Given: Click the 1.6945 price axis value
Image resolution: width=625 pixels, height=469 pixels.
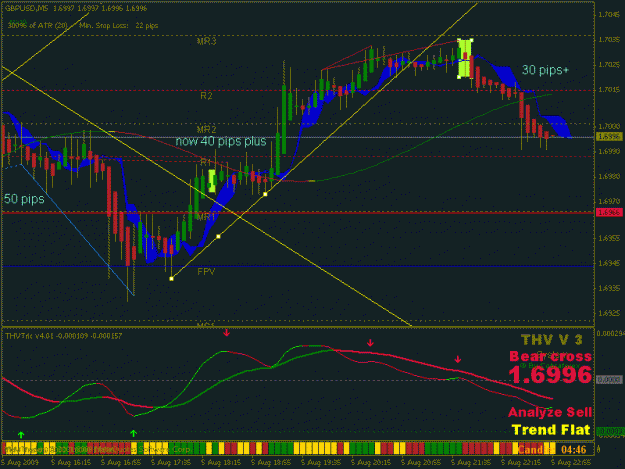Looking at the screenshot, I should point(609,263).
